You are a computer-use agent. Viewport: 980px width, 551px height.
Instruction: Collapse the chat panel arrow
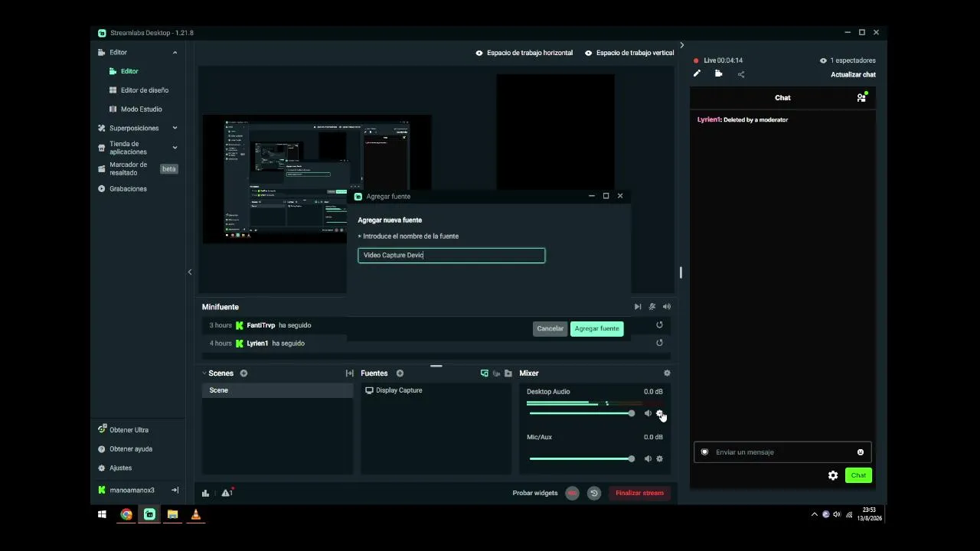[682, 45]
